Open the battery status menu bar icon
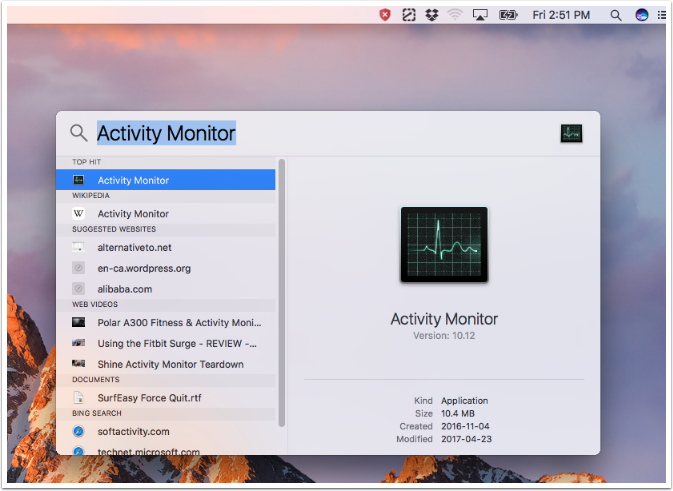Viewport: 673px width, 491px height. click(x=508, y=15)
